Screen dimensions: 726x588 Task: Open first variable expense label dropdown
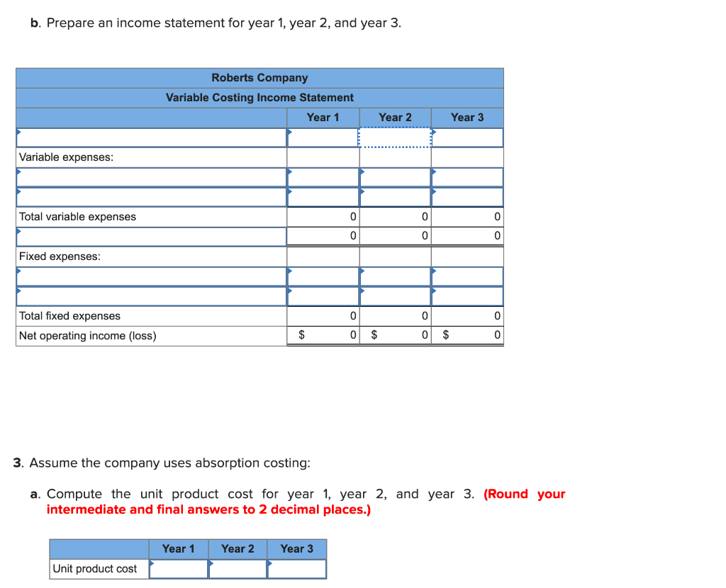click(x=152, y=177)
